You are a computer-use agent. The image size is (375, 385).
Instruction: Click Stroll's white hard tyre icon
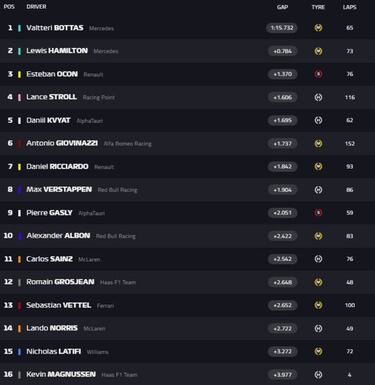[318, 97]
